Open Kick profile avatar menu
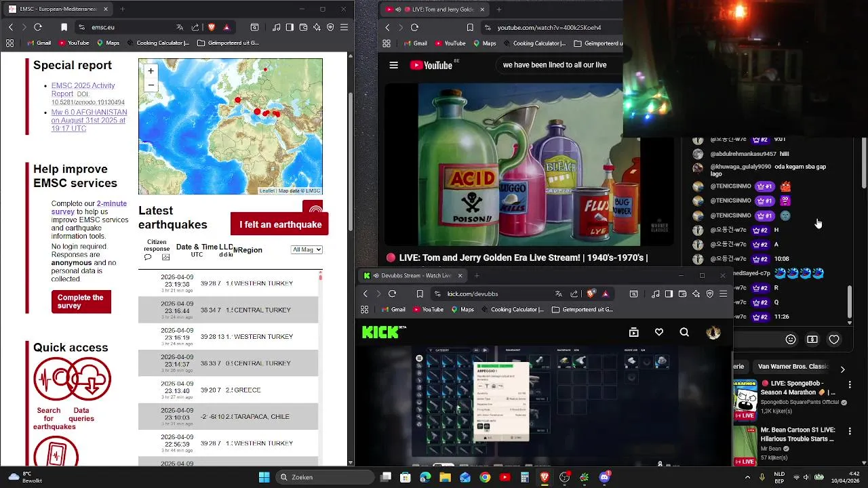 pyautogui.click(x=713, y=332)
